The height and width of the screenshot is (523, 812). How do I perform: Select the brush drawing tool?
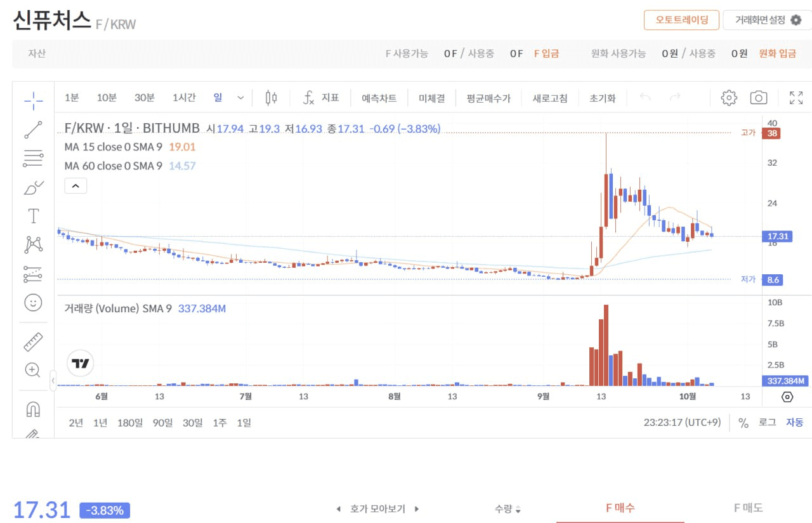33,188
